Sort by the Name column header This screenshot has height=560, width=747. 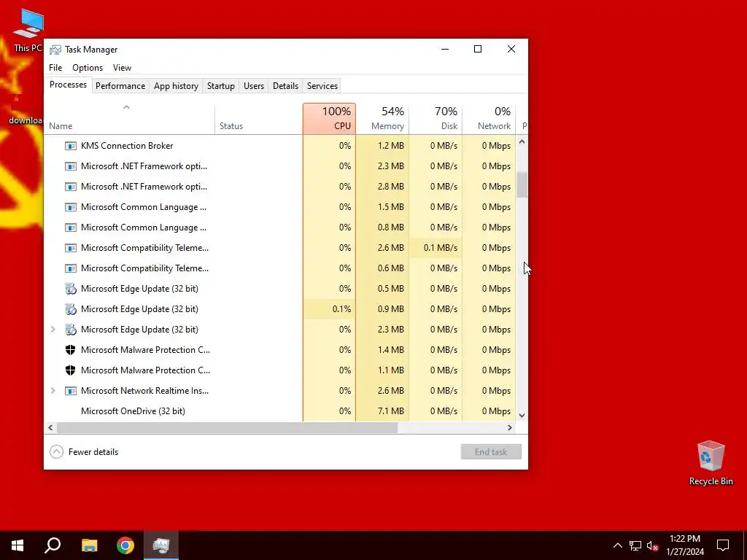point(129,119)
